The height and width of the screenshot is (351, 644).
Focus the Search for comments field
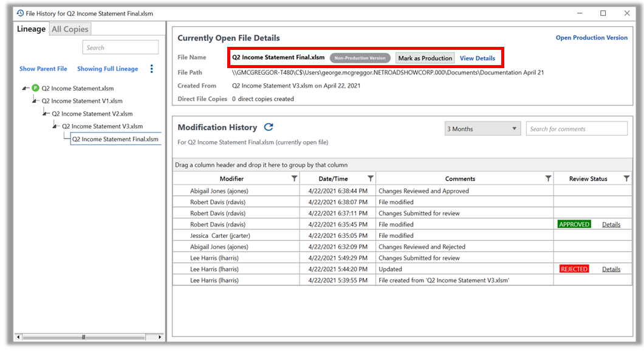[x=577, y=128]
